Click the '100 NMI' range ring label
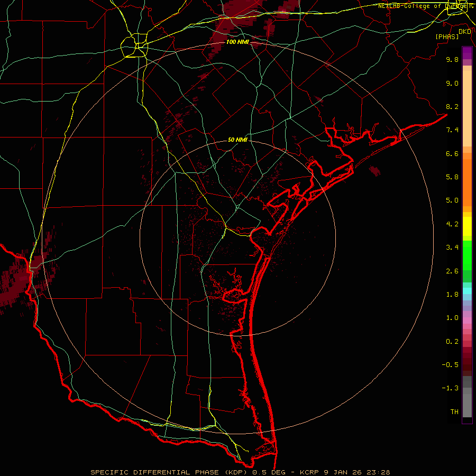The height and width of the screenshot is (476, 476). point(237,42)
